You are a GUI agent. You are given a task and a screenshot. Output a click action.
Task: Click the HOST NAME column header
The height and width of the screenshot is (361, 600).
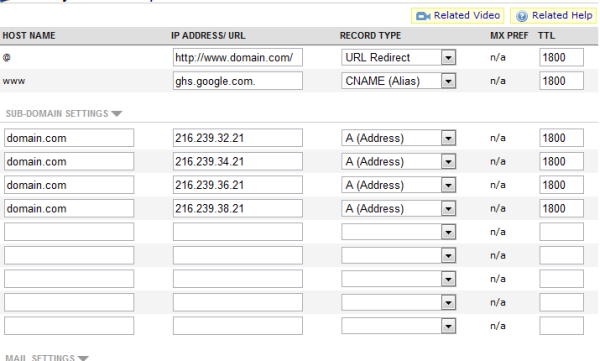pos(29,36)
